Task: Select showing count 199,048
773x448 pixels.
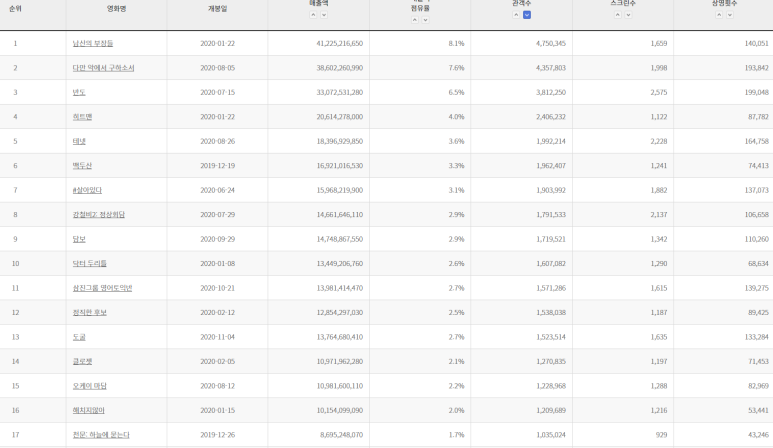Action: click(x=756, y=92)
